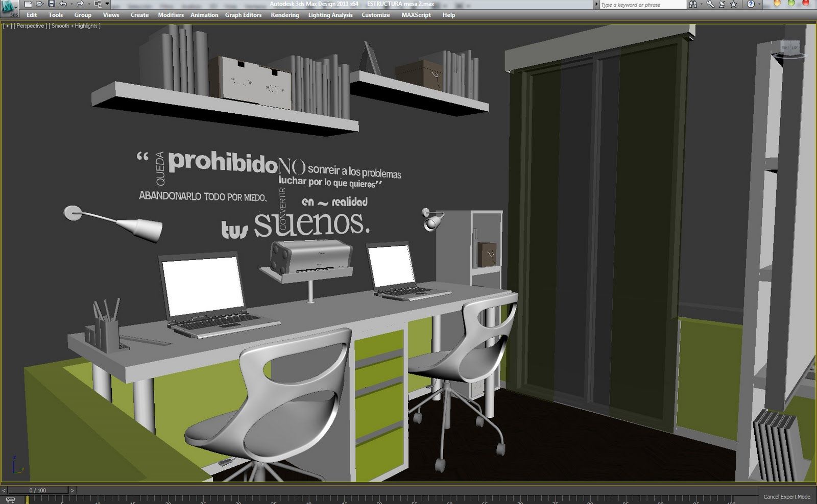Click the binoculars search icon
Image resolution: width=817 pixels, height=504 pixels.
693,4
